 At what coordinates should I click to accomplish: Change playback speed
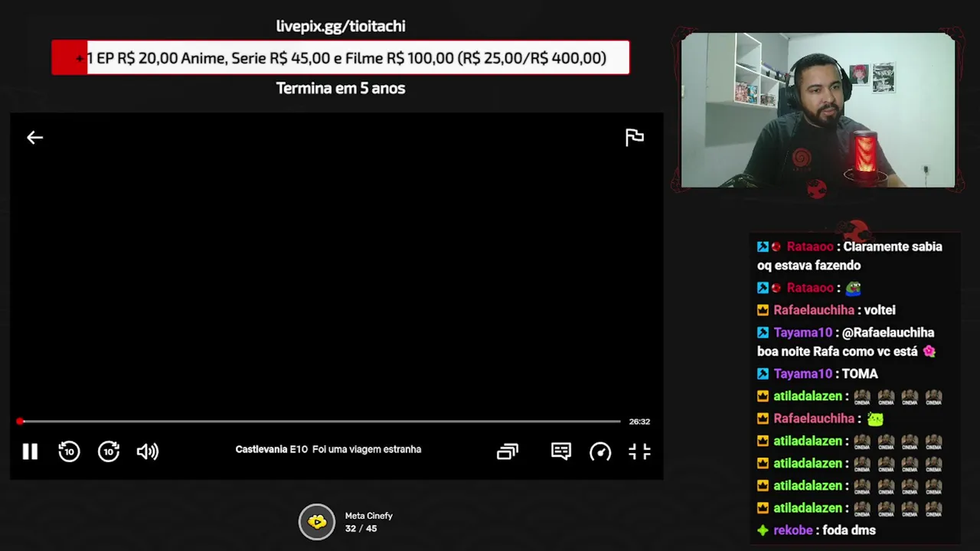600,452
